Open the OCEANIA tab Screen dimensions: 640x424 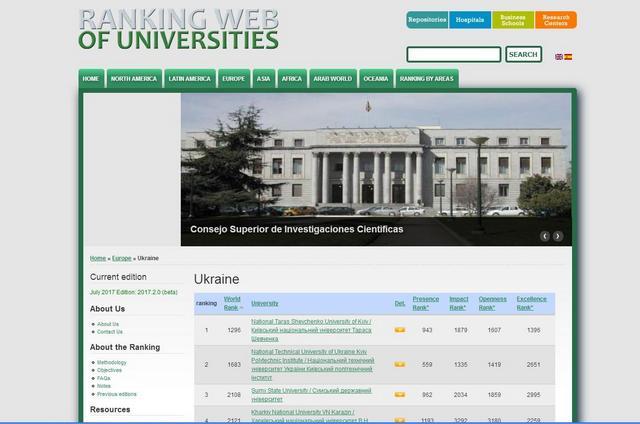pyautogui.click(x=376, y=78)
